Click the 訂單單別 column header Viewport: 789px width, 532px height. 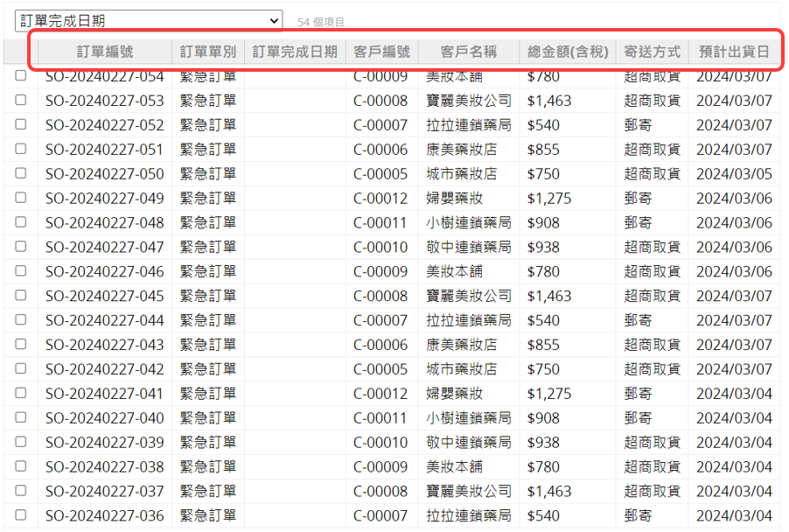[207, 52]
